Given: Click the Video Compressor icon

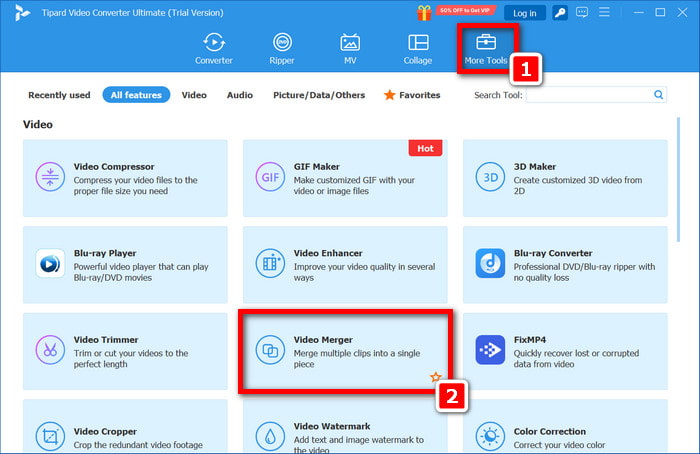Looking at the screenshot, I should coord(50,177).
